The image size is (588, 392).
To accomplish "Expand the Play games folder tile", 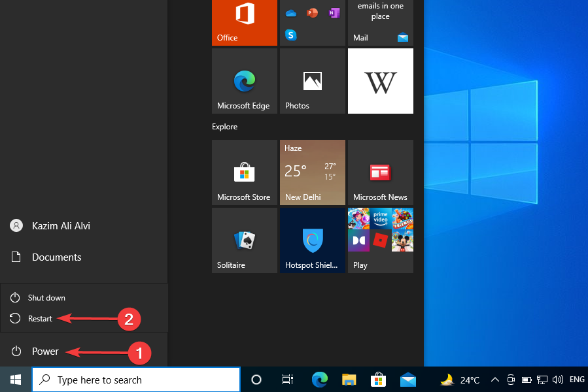I will [380, 240].
